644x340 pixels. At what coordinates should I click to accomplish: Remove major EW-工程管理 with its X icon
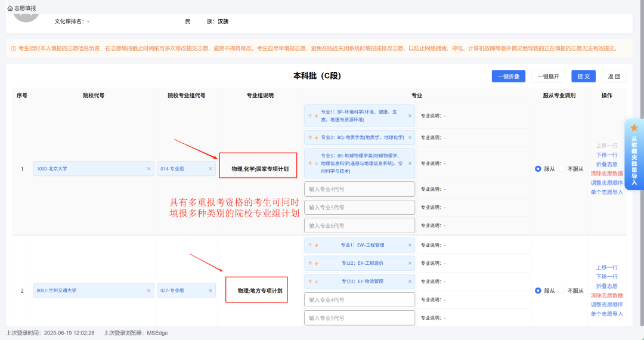[x=410, y=245]
